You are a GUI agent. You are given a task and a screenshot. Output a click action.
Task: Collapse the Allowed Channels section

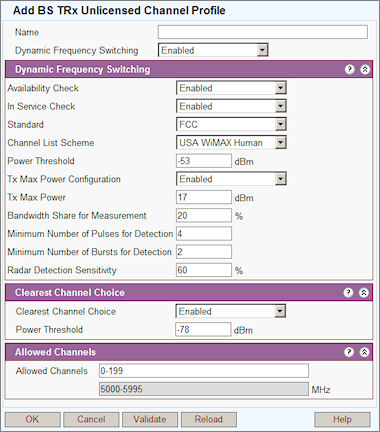(x=365, y=352)
